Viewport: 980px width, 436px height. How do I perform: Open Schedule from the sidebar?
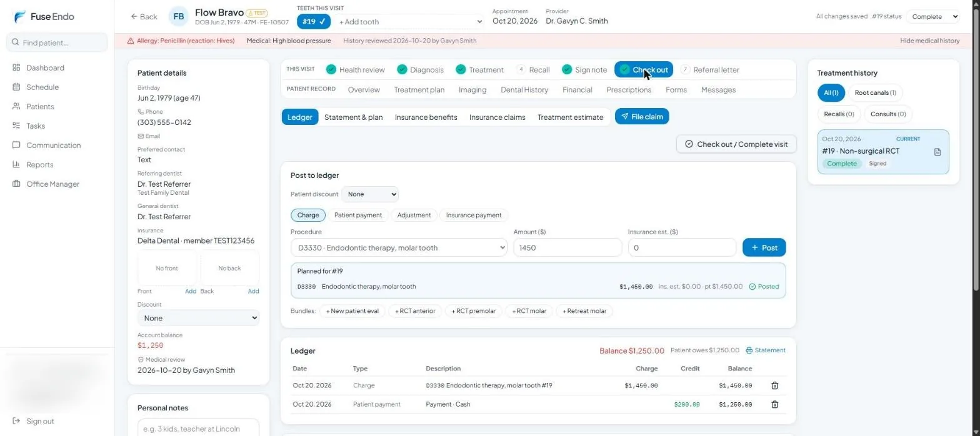42,87
